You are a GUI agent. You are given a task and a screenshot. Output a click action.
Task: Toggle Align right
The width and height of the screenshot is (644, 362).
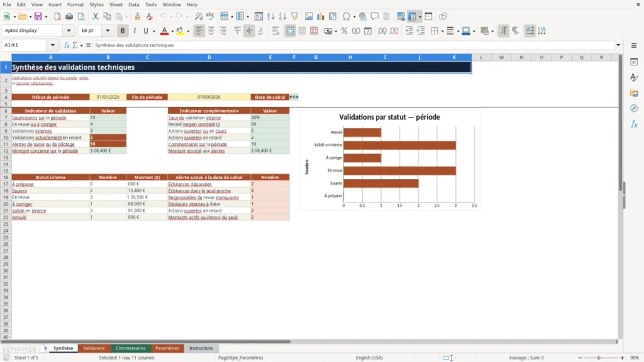tap(223, 31)
